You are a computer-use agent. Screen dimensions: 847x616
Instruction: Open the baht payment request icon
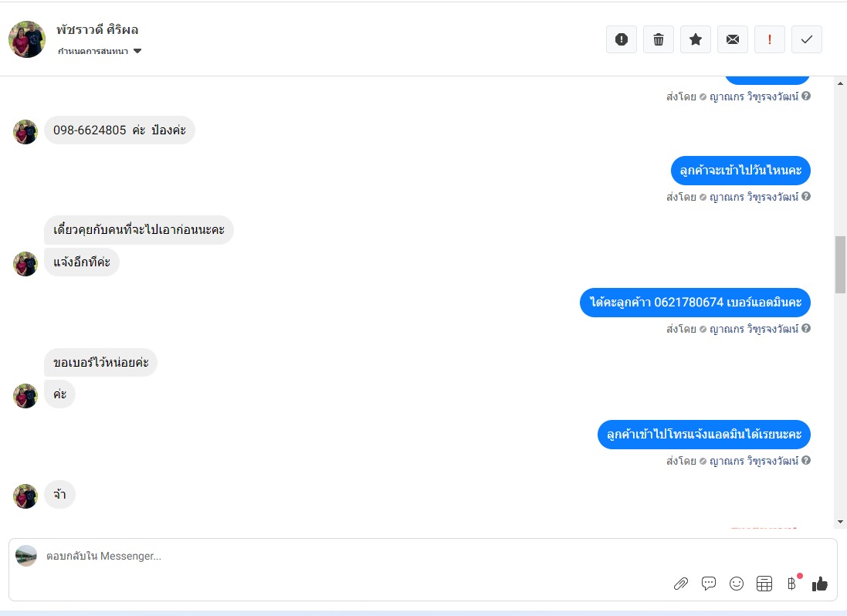click(x=792, y=584)
